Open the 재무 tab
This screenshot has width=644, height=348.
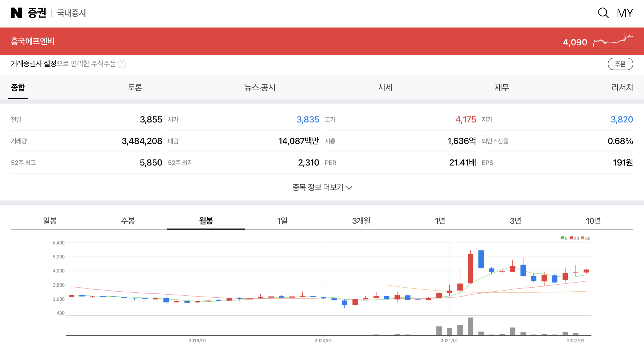(x=502, y=87)
